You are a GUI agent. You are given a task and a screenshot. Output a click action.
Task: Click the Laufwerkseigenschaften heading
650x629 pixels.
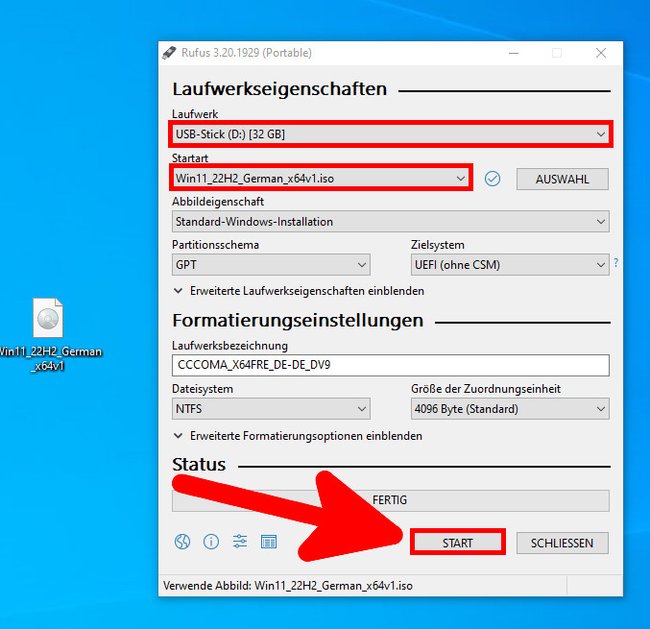click(x=279, y=89)
